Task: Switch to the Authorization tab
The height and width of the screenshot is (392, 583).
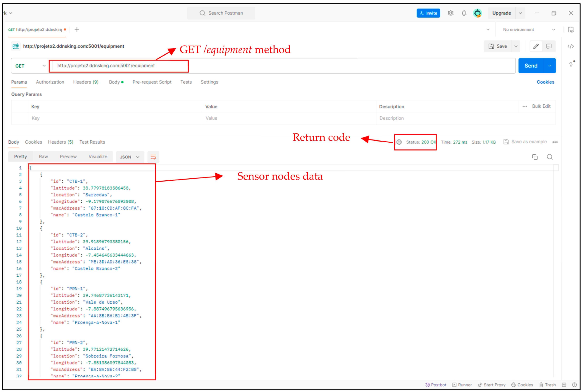Action: coord(50,82)
